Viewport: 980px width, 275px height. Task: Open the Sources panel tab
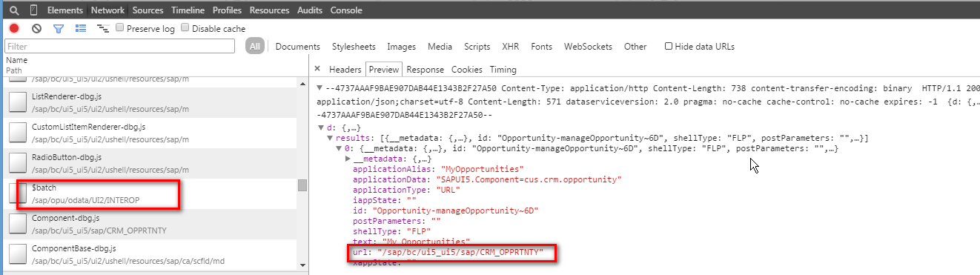click(148, 10)
